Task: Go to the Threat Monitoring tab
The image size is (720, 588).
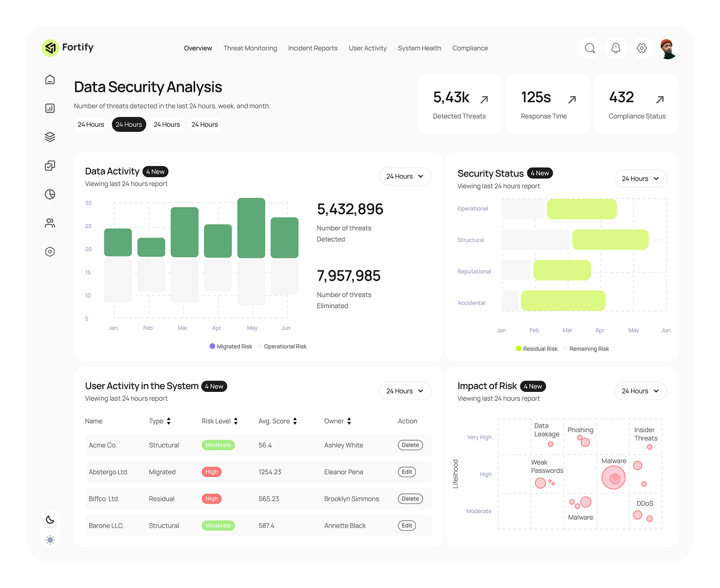Action: coord(250,48)
